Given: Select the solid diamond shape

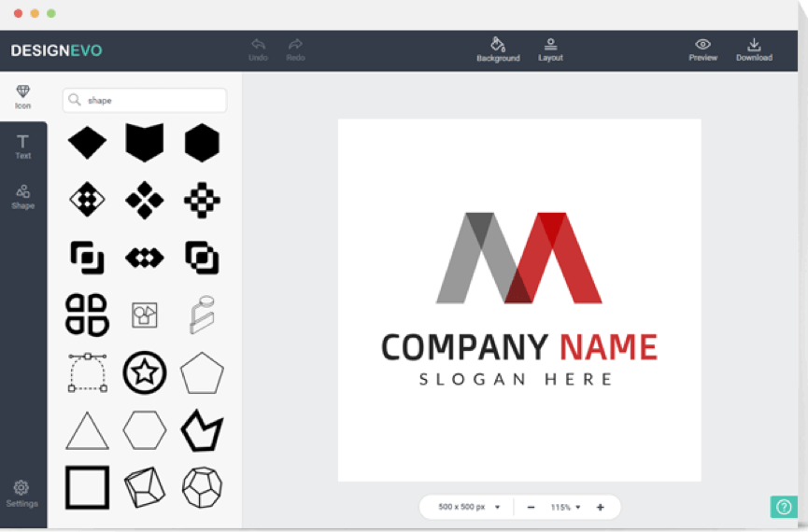Looking at the screenshot, I should click(87, 142).
